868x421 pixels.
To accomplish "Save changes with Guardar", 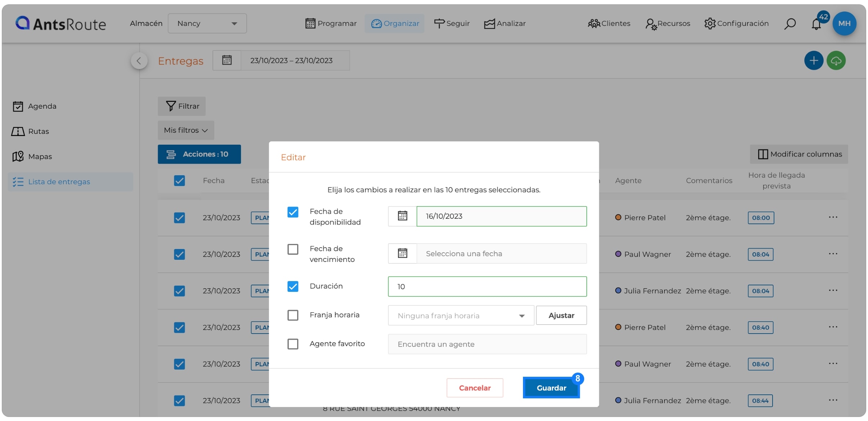I will [551, 388].
